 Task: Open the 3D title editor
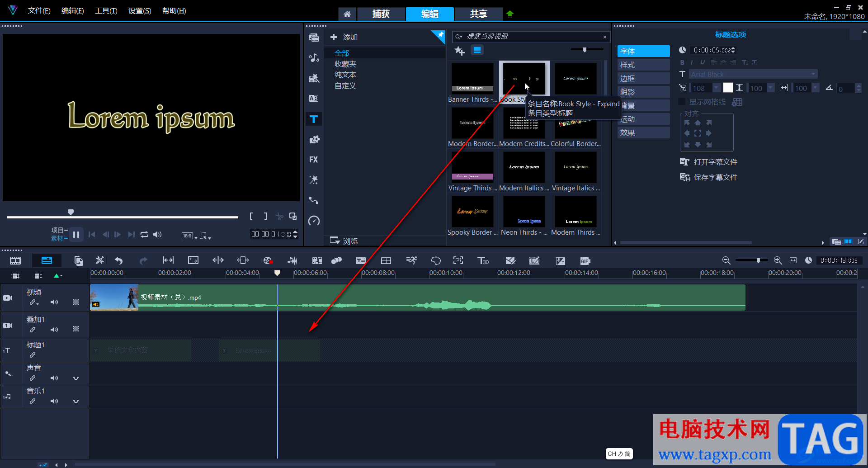[483, 260]
